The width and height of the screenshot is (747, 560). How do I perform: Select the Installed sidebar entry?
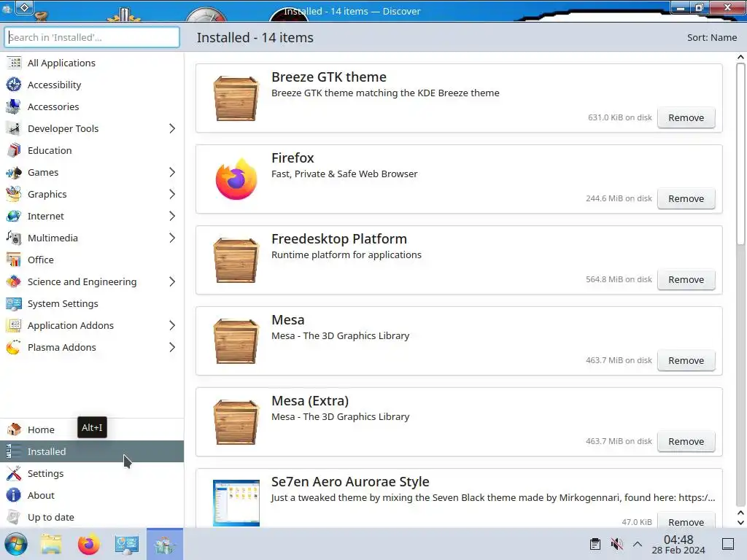92,451
